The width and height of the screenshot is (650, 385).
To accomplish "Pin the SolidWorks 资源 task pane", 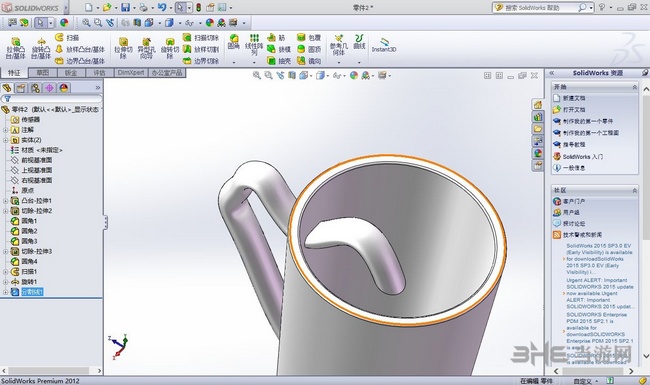I will coord(645,73).
